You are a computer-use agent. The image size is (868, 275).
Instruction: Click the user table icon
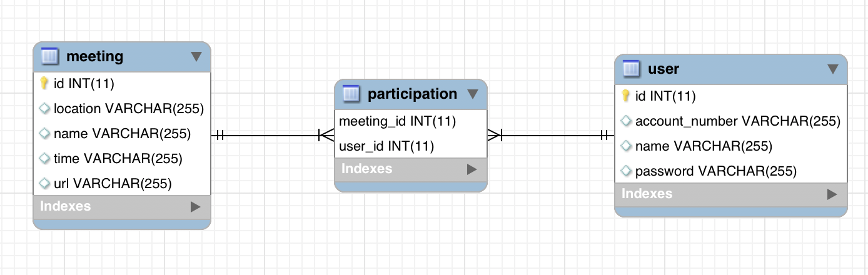tap(632, 69)
